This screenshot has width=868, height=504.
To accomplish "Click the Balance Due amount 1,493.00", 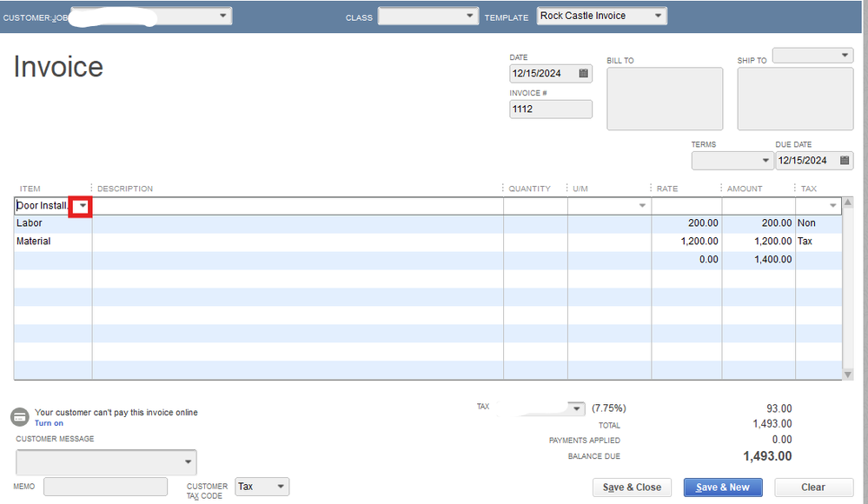I will (767, 456).
